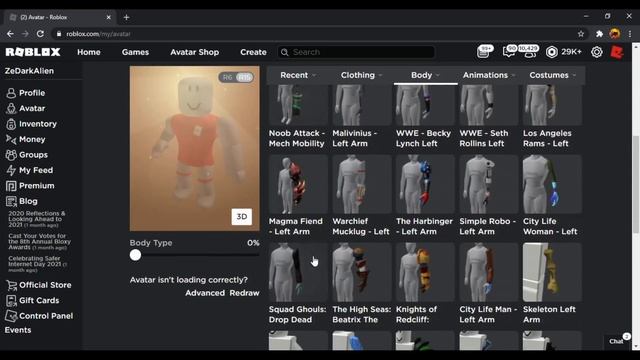640x360 pixels.
Task: Bookmark this page with the star icon
Action: [581, 34]
